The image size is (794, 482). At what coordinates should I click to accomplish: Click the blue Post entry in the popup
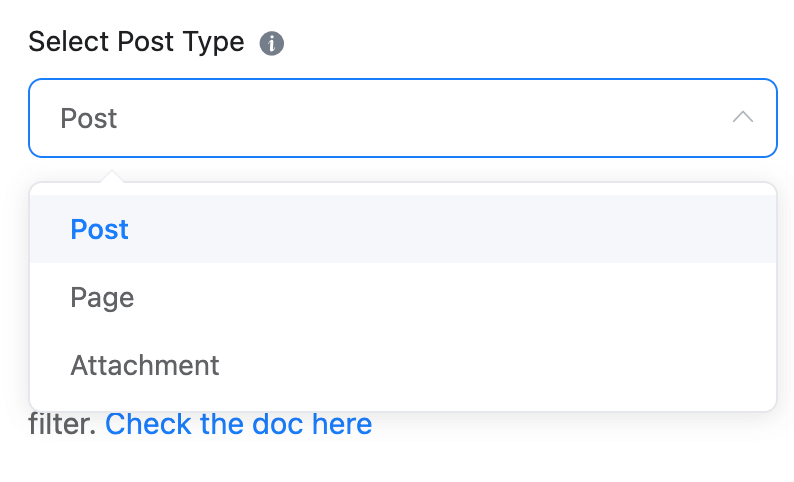pyautogui.click(x=100, y=230)
